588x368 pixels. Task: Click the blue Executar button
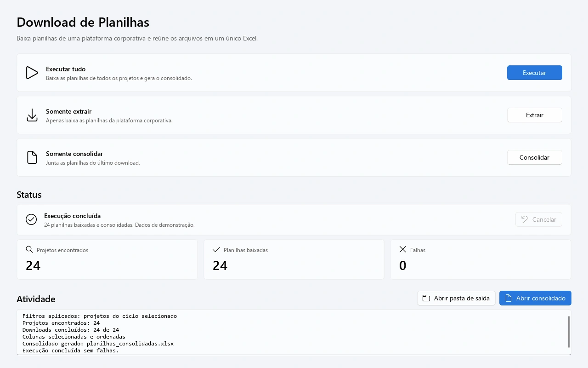pyautogui.click(x=535, y=73)
